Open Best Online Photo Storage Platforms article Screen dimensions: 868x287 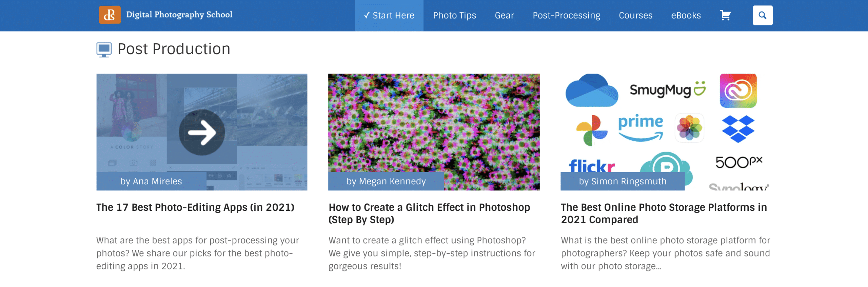tap(664, 213)
